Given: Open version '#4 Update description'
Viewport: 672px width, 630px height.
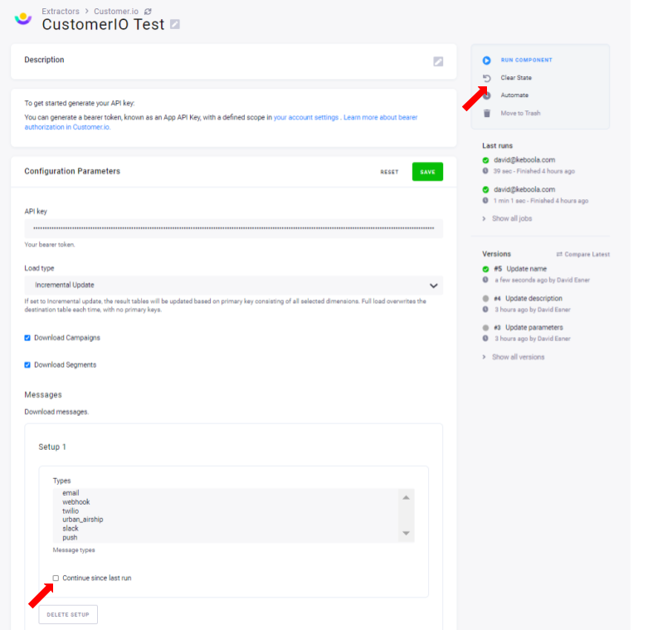Looking at the screenshot, I should (528, 299).
